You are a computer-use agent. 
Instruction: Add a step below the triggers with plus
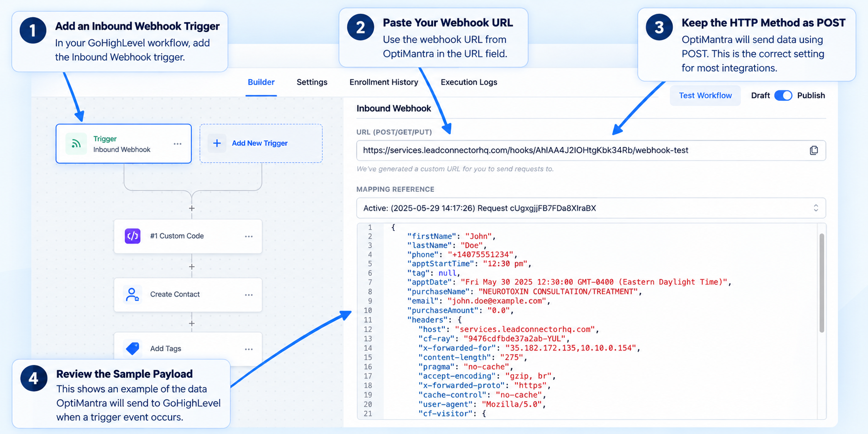tap(192, 208)
